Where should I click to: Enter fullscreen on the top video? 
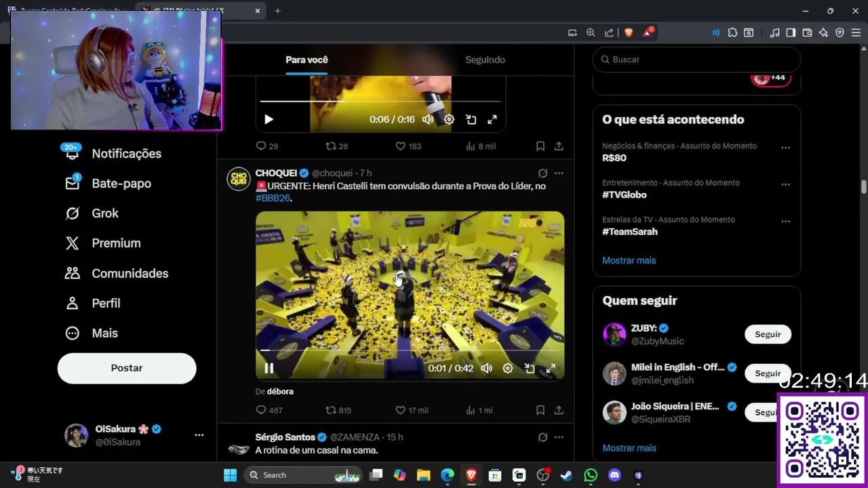coord(492,119)
